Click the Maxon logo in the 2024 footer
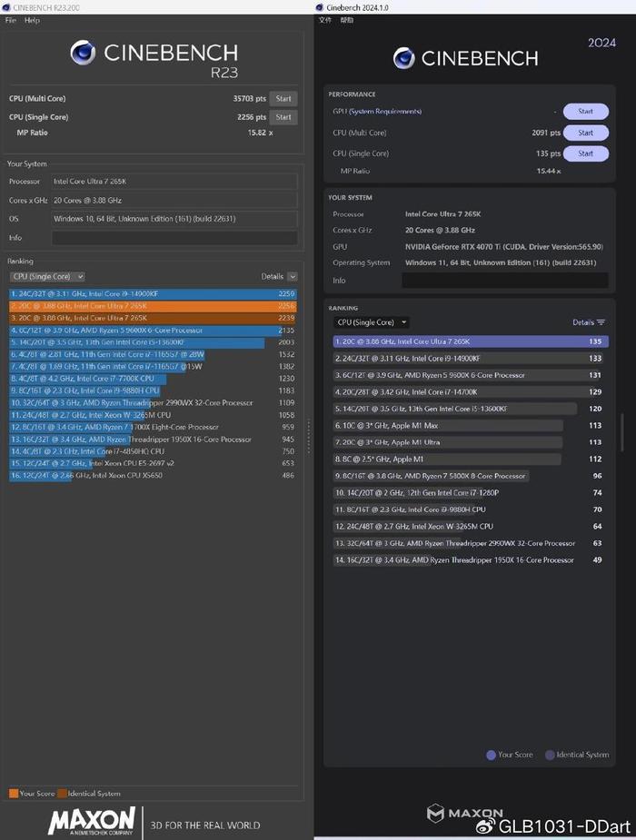The image size is (636, 840). click(465, 814)
